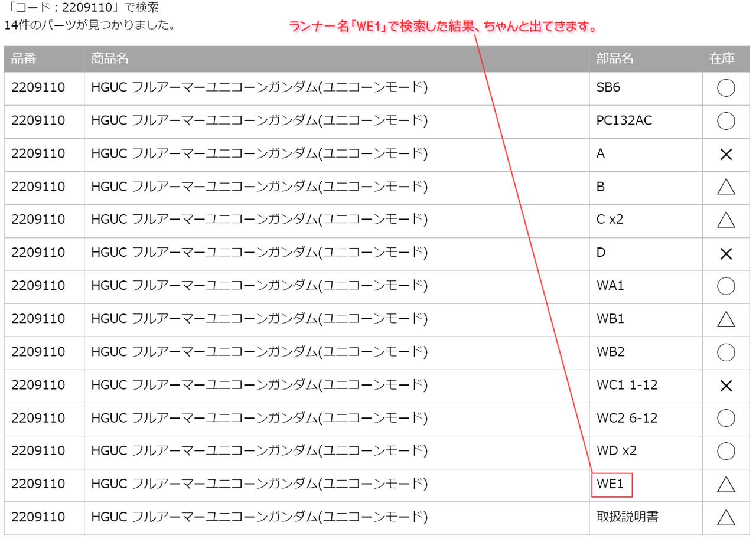
Task: Select part name WB2
Action: (x=610, y=351)
